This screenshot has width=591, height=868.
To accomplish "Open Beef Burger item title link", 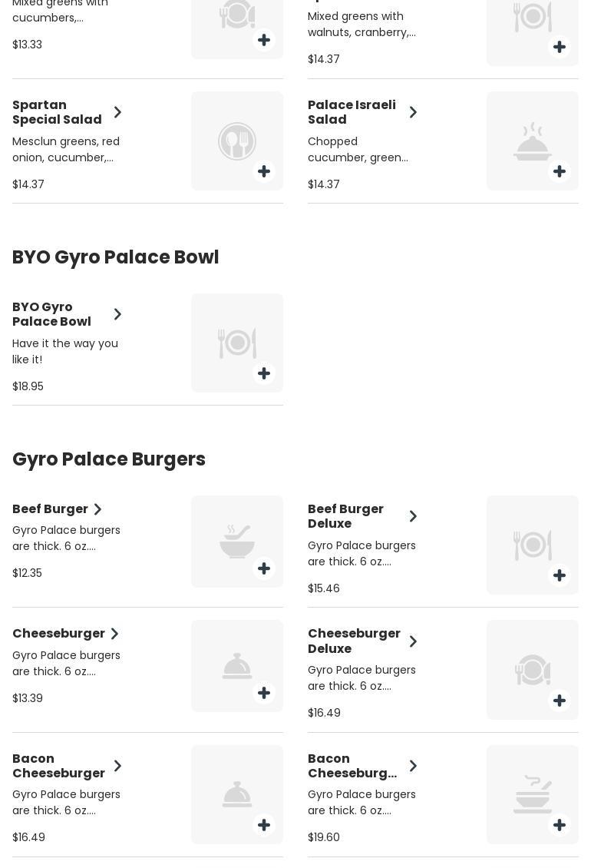I will click(50, 509).
